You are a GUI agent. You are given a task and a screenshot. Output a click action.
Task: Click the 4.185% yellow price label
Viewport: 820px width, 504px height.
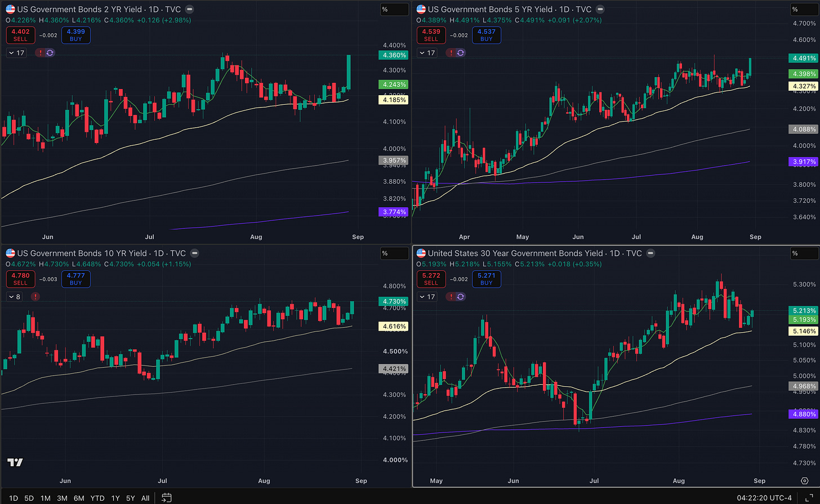click(x=394, y=100)
